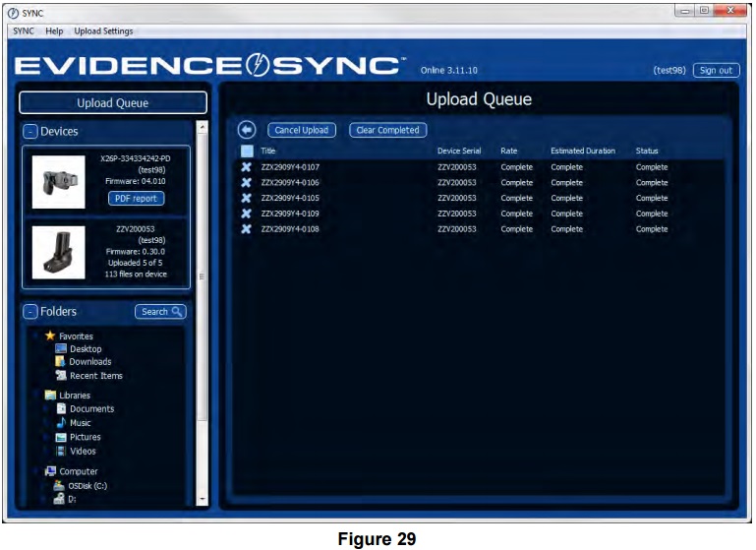Remove upload ZZX2909Y4-0105 with its X icon

[246, 198]
